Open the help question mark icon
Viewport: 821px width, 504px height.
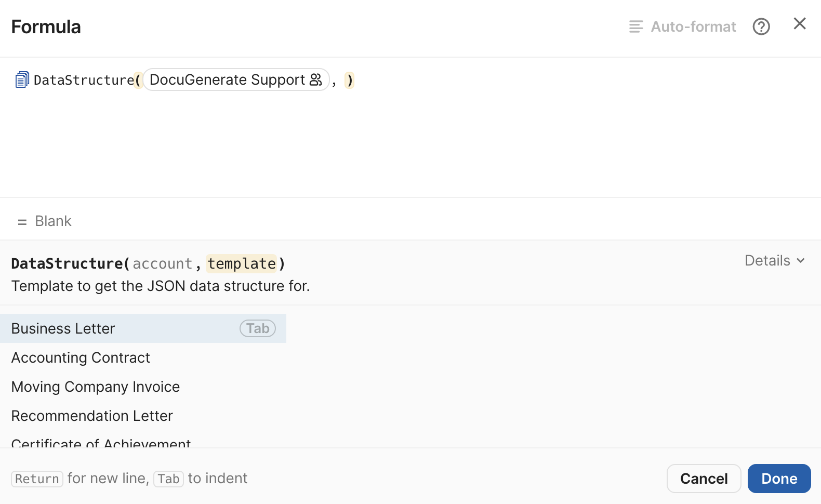(761, 26)
